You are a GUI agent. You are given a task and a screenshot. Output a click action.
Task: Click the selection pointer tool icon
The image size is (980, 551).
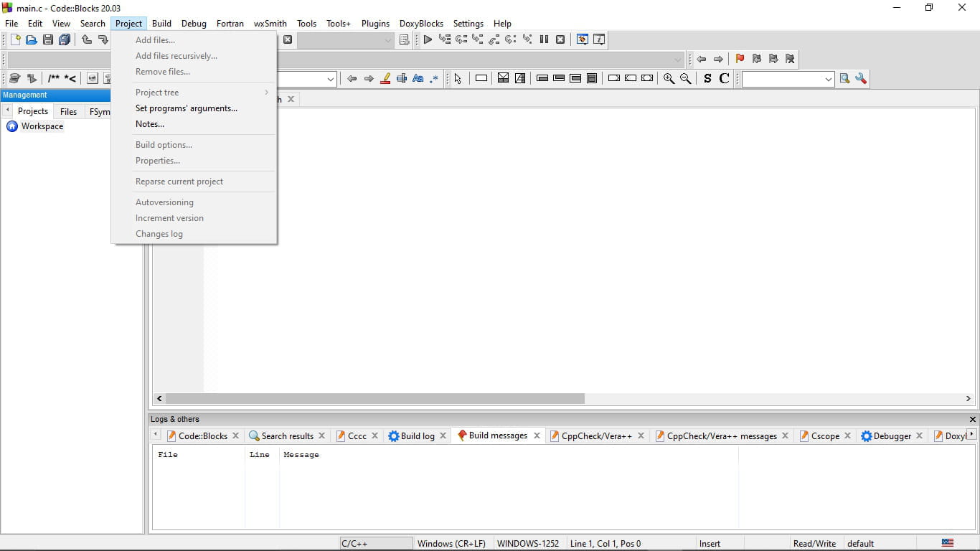coord(458,79)
